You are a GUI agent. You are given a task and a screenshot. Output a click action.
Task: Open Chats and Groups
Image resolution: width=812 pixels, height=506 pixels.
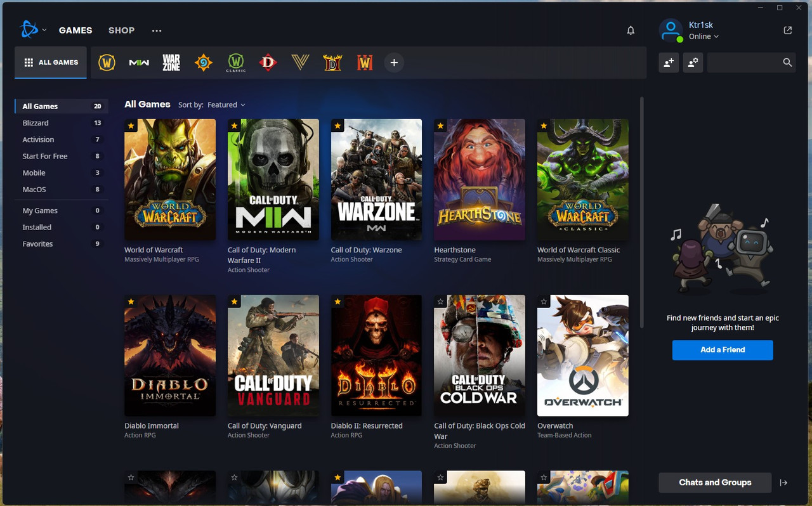pos(715,483)
